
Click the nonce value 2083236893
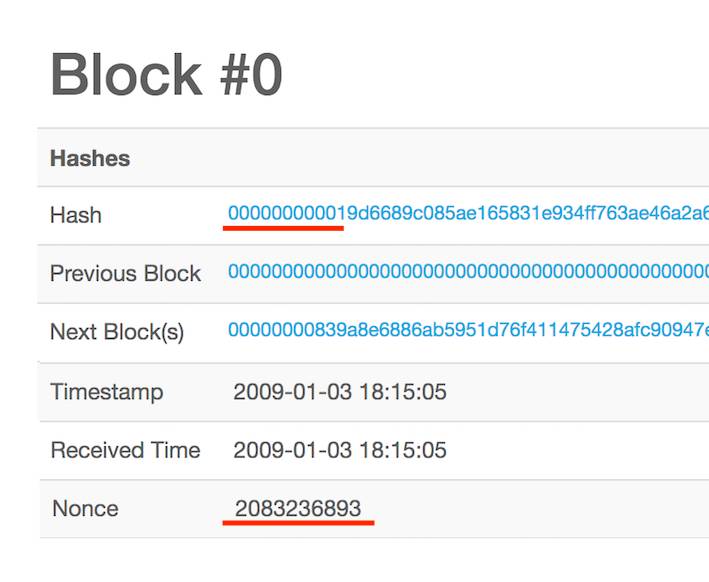coord(298,508)
